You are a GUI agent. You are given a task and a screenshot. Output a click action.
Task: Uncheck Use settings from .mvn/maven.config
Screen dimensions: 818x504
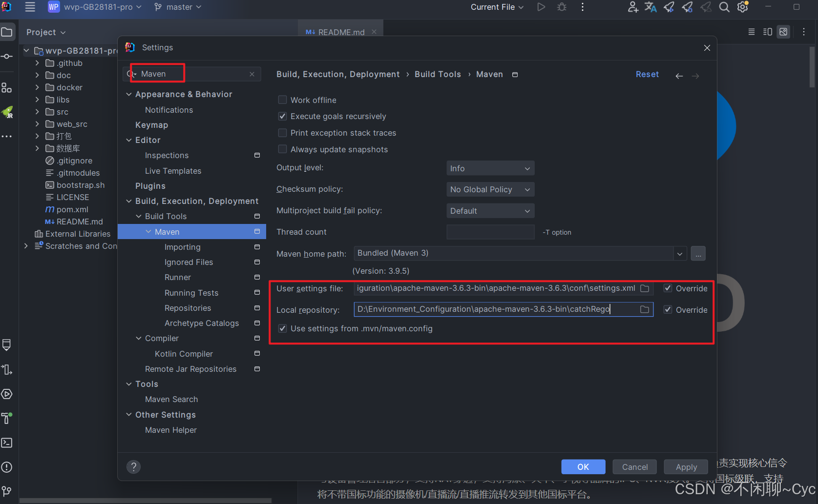[282, 328]
